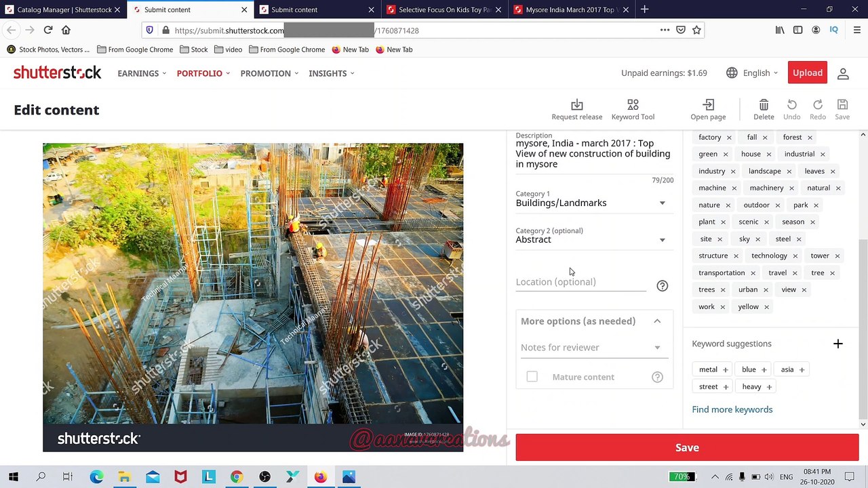Screen dimensions: 868x488
Task: Open the Keyword Tool
Action: tap(633, 105)
